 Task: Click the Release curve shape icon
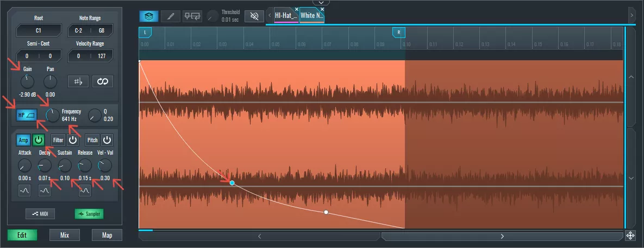click(85, 190)
